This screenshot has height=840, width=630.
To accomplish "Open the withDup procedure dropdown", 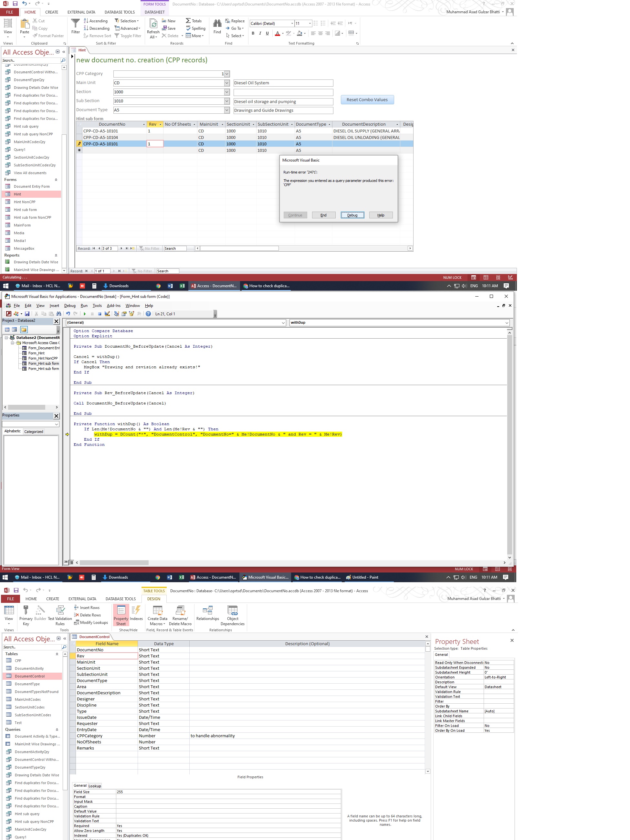I will pos(507,323).
